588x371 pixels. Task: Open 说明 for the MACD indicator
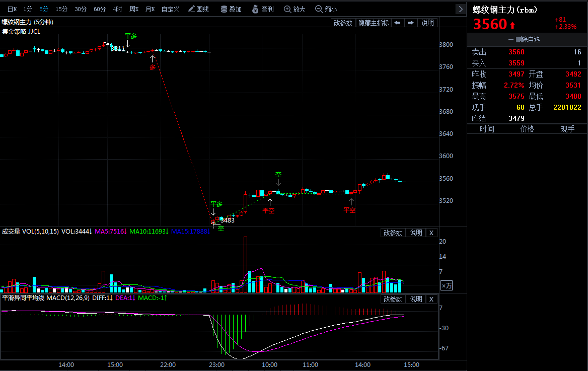coord(416,299)
